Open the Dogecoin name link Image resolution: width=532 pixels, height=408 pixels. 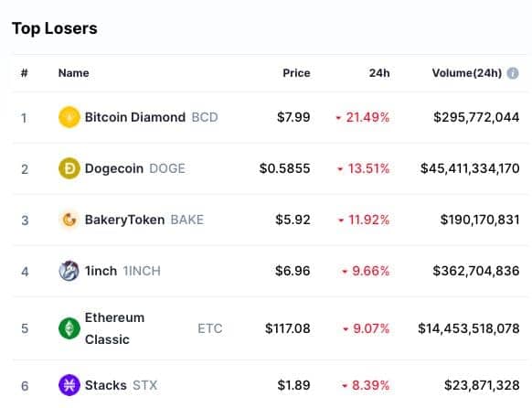point(114,168)
